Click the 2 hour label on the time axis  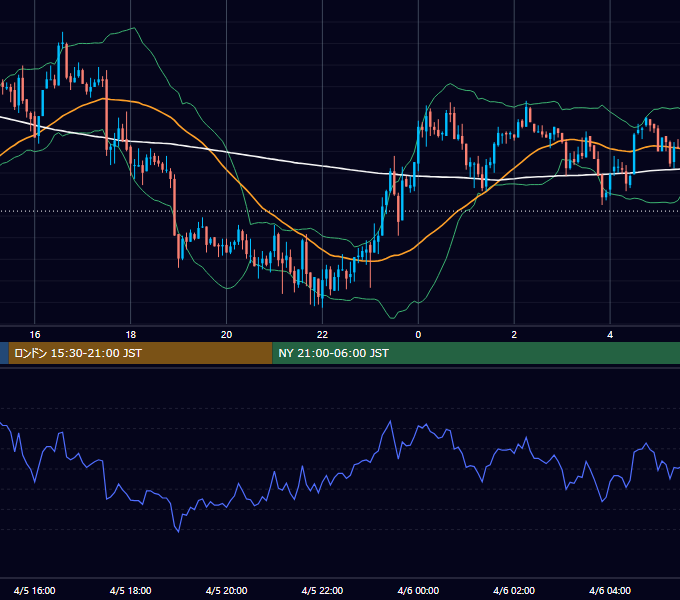point(514,335)
